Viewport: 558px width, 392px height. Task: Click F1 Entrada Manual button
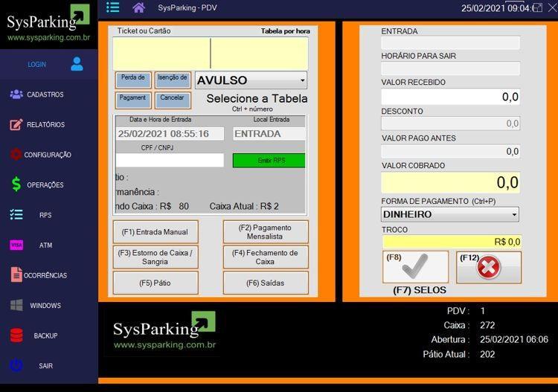(x=155, y=232)
